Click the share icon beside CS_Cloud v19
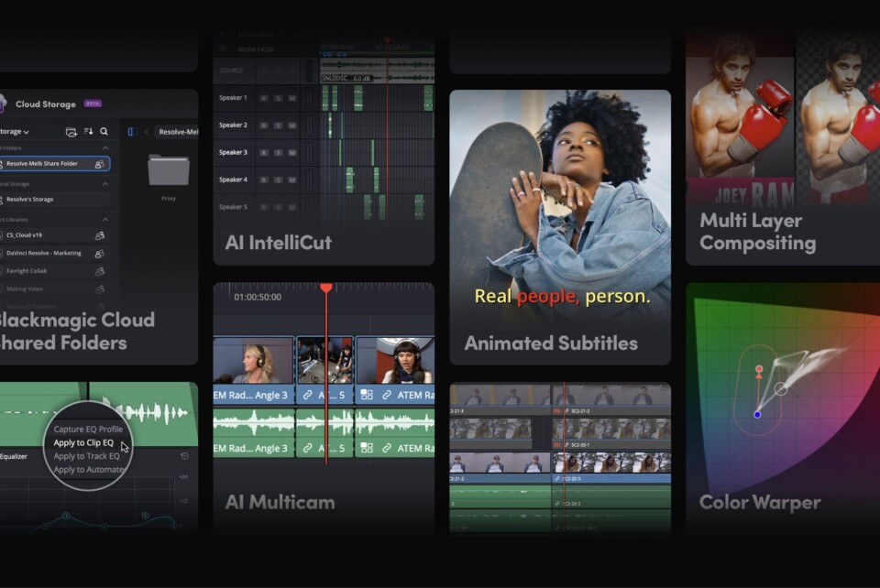 coord(99,235)
